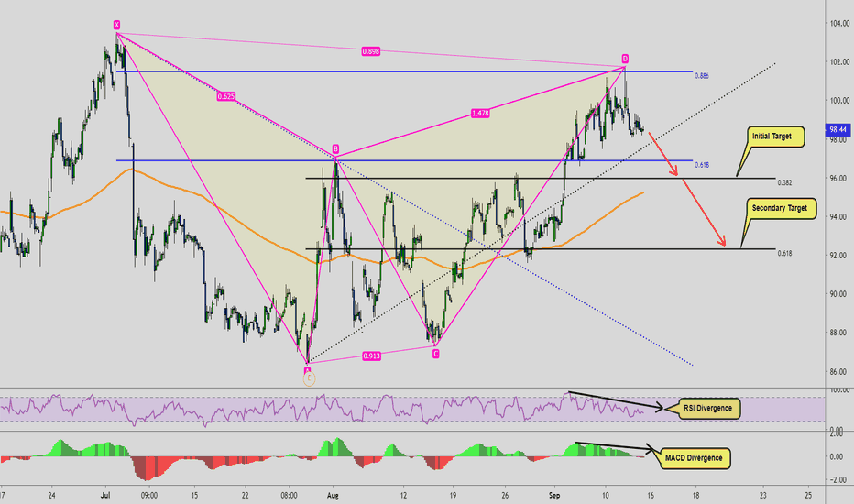
Task: Click the 22 date on time axis
Action: click(246, 495)
